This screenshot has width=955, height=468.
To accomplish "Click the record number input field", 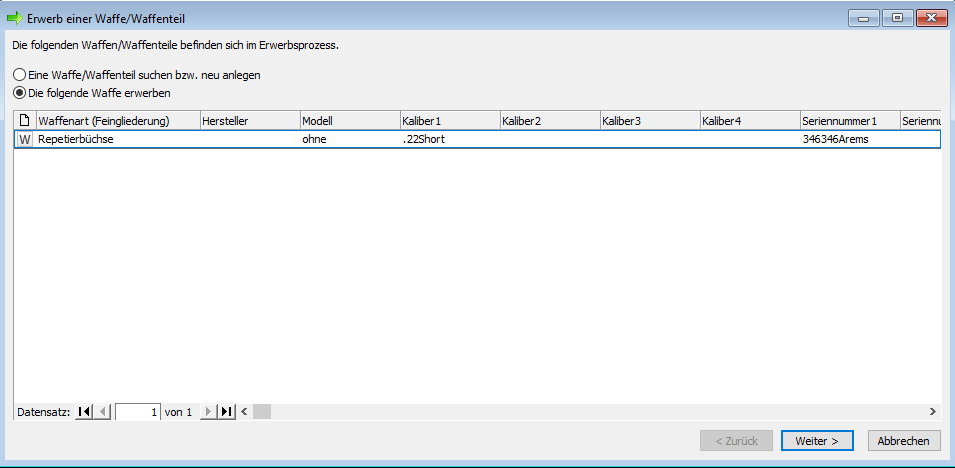I will [138, 411].
